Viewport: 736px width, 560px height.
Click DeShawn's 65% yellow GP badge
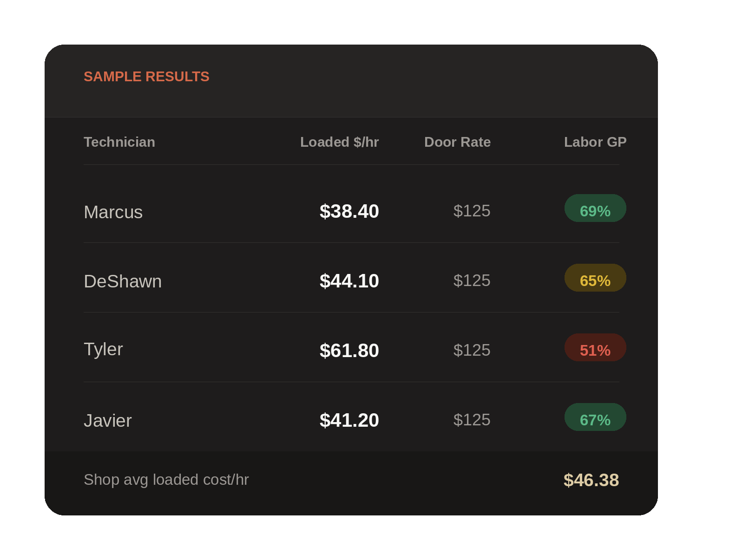point(595,278)
